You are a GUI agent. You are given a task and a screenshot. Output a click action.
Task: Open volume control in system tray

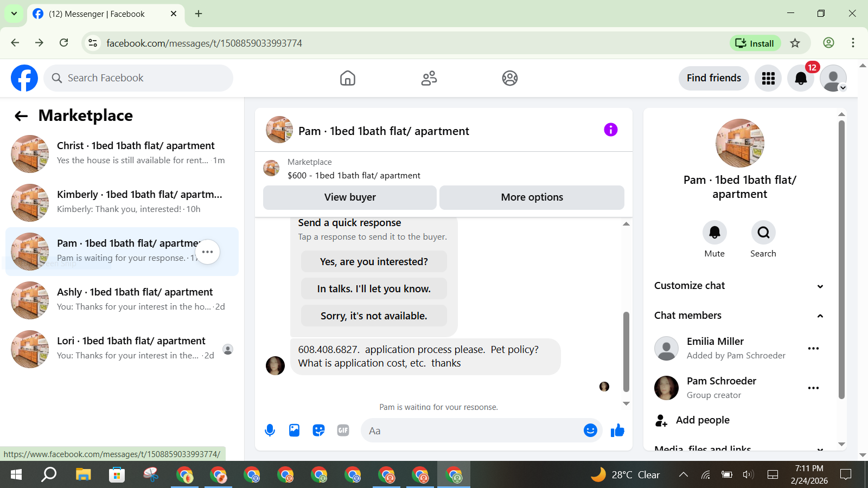point(749,475)
